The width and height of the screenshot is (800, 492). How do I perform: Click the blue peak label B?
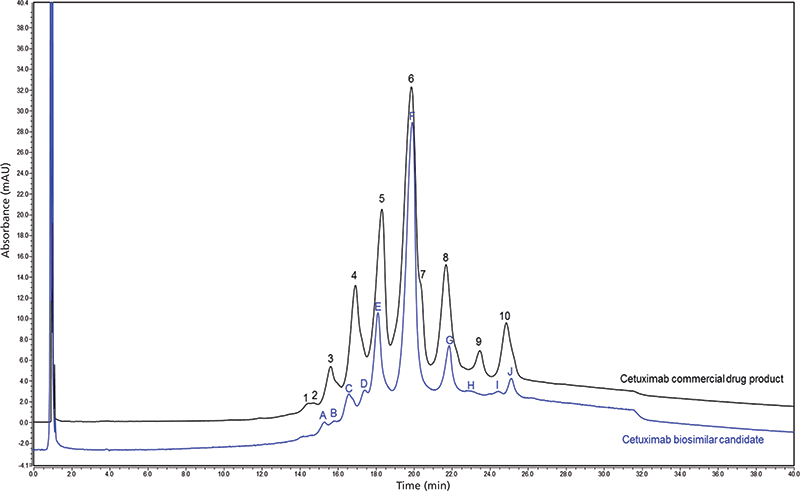334,413
